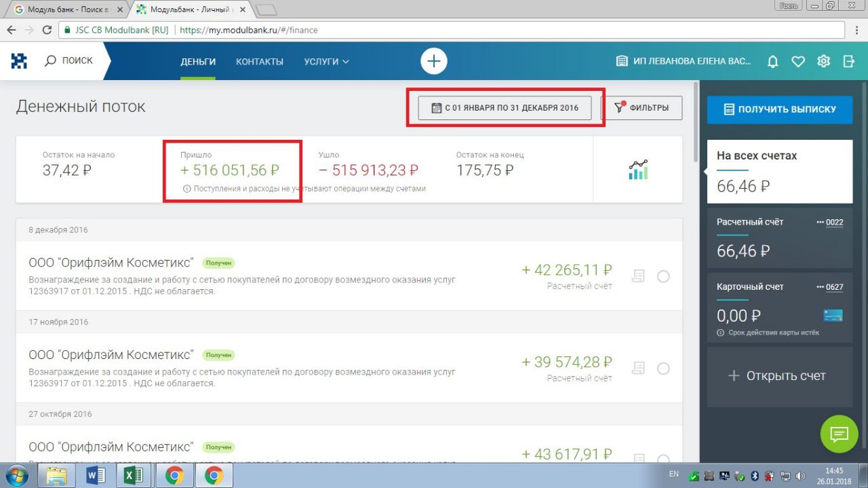This screenshot has width=868, height=488.
Task: Click the browser address bar
Action: pyautogui.click(x=451, y=30)
